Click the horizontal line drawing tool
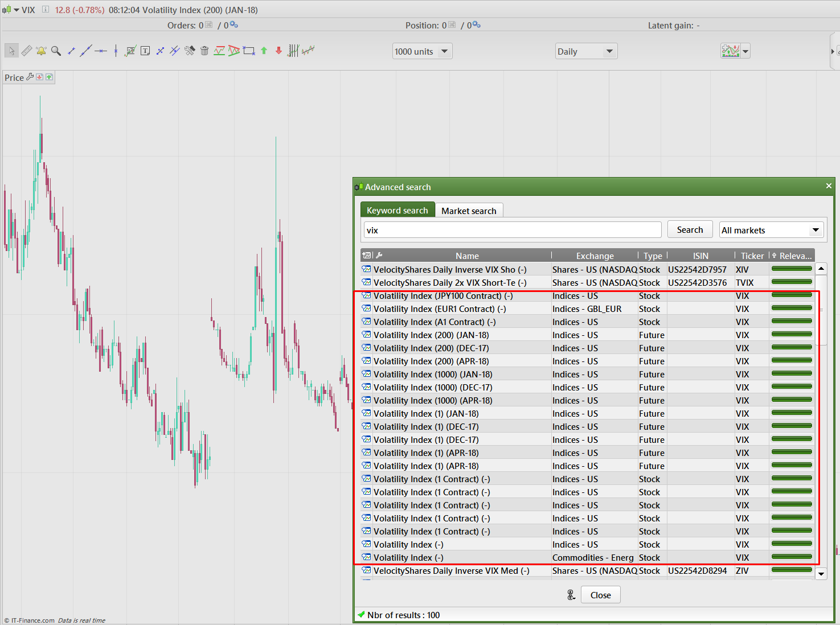This screenshot has height=625, width=840. [x=101, y=51]
